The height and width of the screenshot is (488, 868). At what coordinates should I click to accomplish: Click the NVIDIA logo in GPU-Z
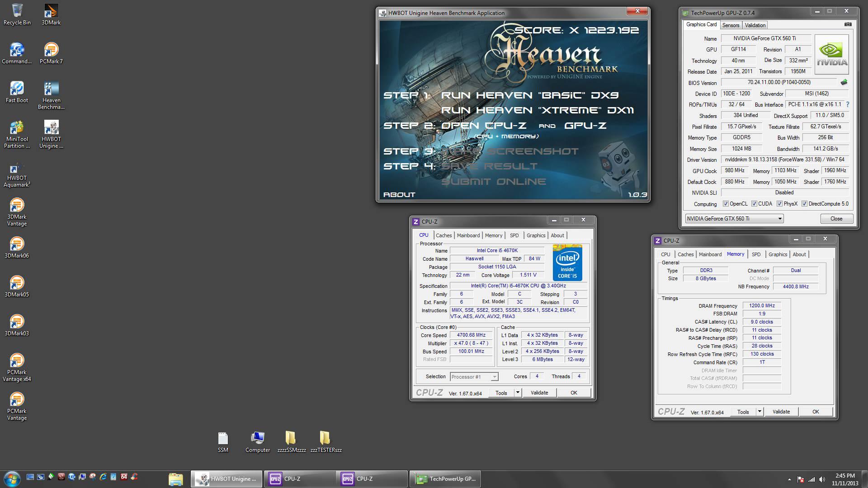tap(831, 54)
